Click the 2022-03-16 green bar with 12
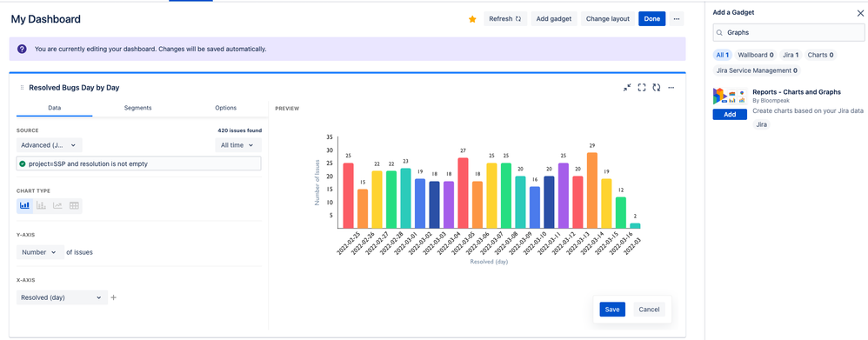 pos(620,213)
